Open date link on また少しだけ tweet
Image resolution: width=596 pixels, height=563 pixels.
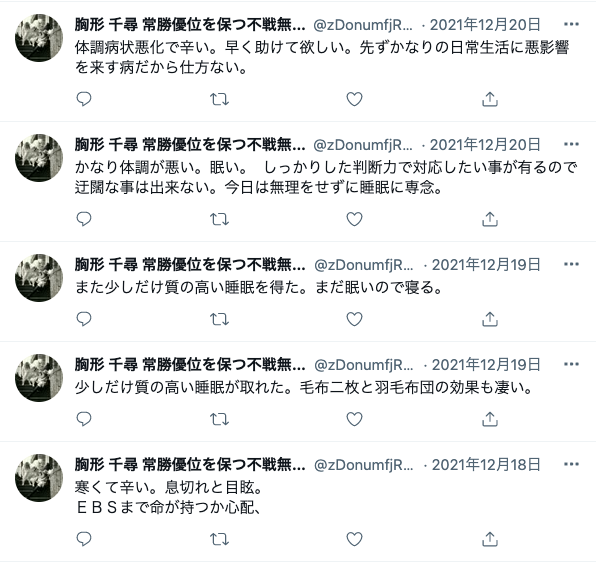tap(486, 265)
